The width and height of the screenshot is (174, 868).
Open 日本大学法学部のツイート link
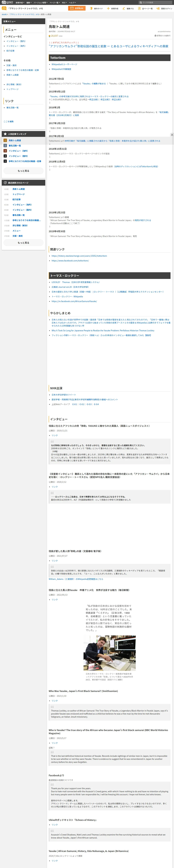pos(64,395)
